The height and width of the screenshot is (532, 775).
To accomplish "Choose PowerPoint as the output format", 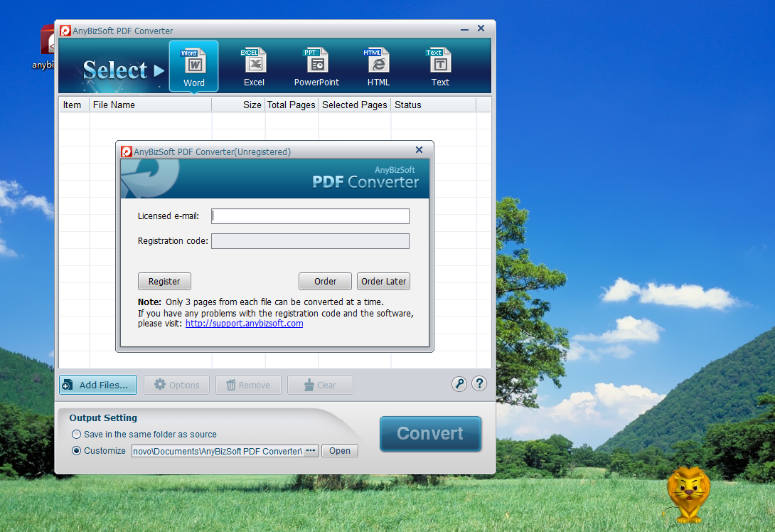I will point(316,68).
